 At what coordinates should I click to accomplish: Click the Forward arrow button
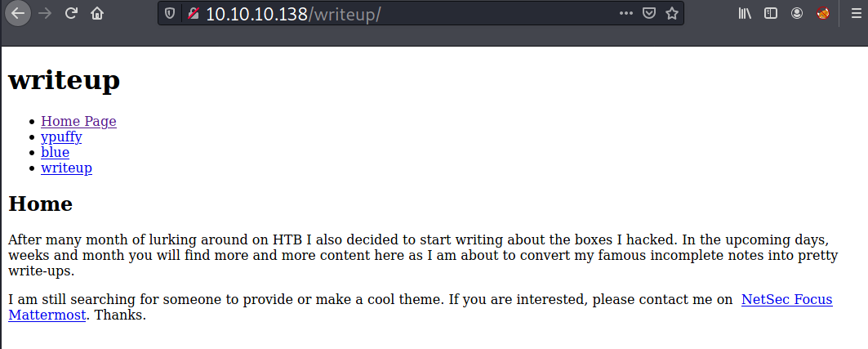pyautogui.click(x=44, y=13)
